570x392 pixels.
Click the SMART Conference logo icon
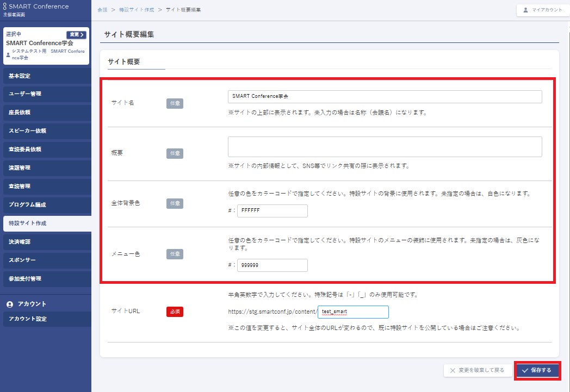(x=5, y=7)
